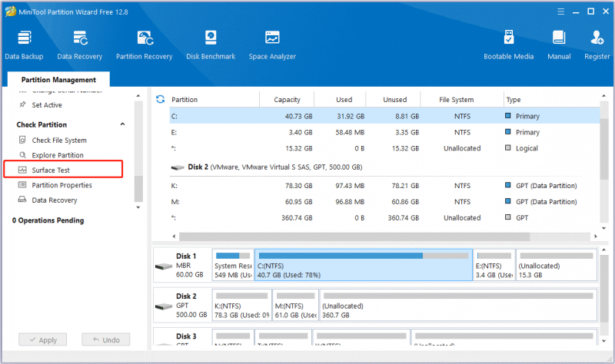The width and height of the screenshot is (615, 364).
Task: Open the Data Backup tool
Action: pos(24,45)
